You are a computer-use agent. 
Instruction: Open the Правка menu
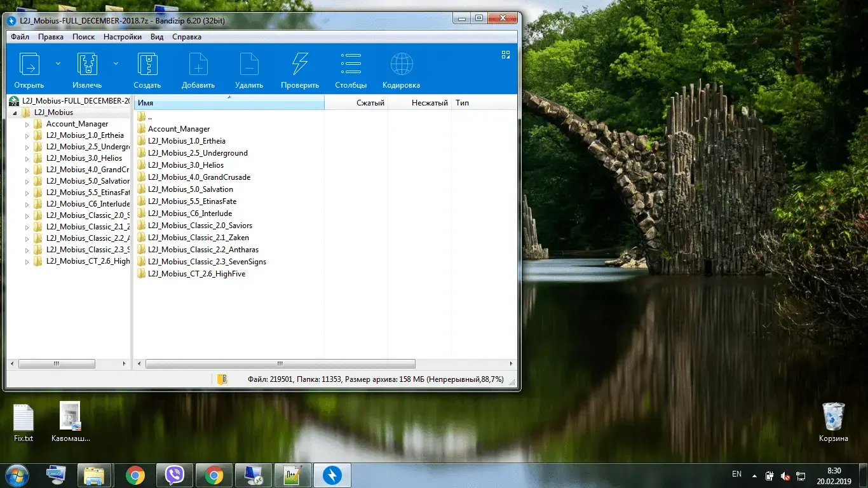pyautogui.click(x=51, y=37)
